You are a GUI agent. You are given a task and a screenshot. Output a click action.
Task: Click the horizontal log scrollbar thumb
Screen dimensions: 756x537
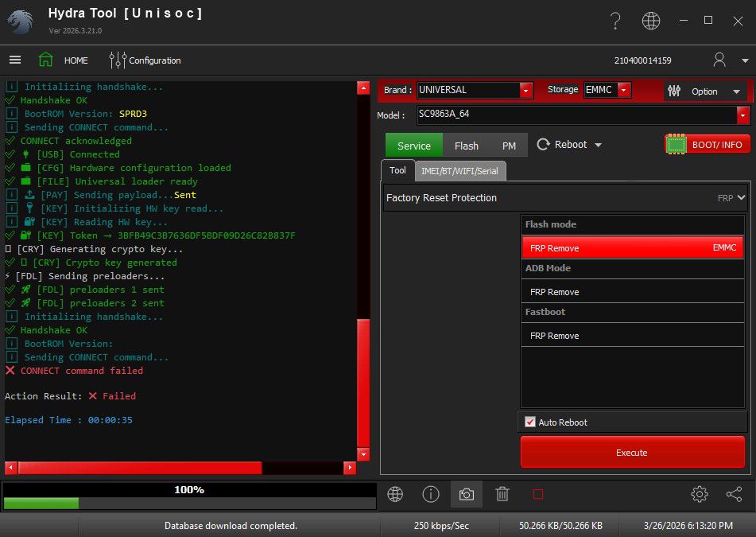point(140,468)
